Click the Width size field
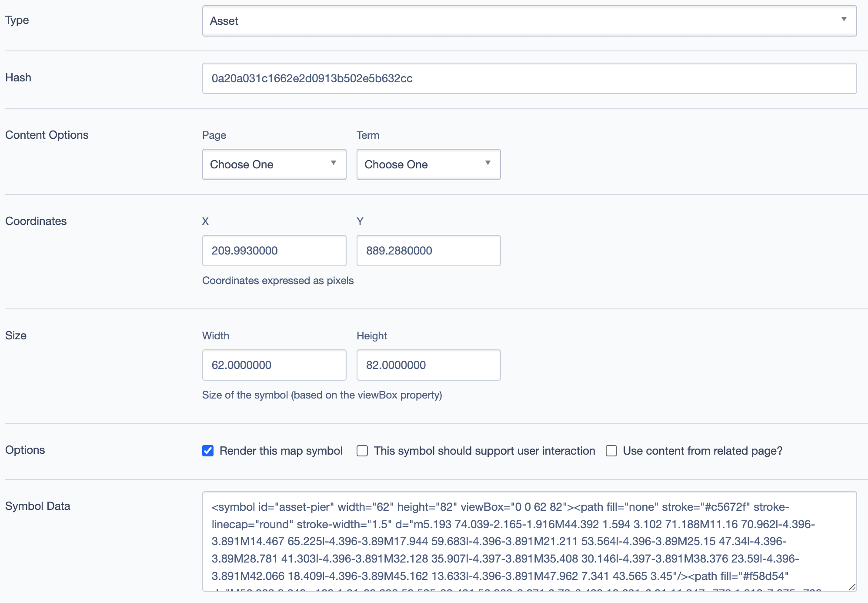Image resolution: width=868 pixels, height=603 pixels. click(274, 365)
